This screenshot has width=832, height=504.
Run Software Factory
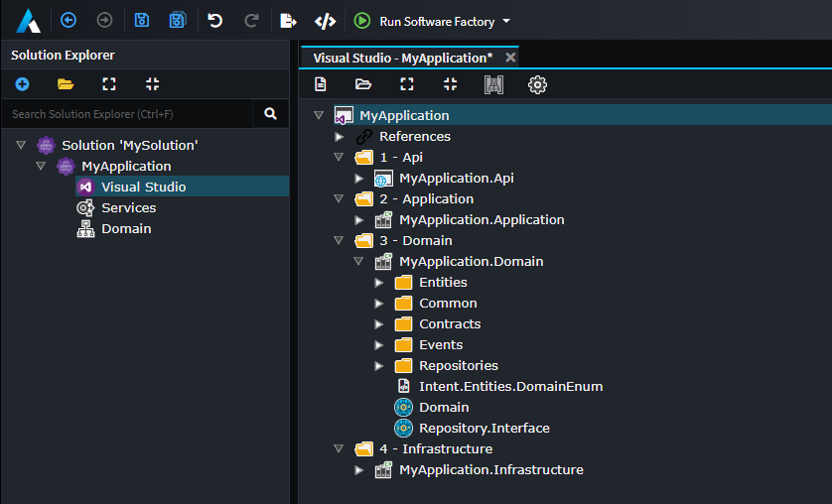[x=437, y=21]
